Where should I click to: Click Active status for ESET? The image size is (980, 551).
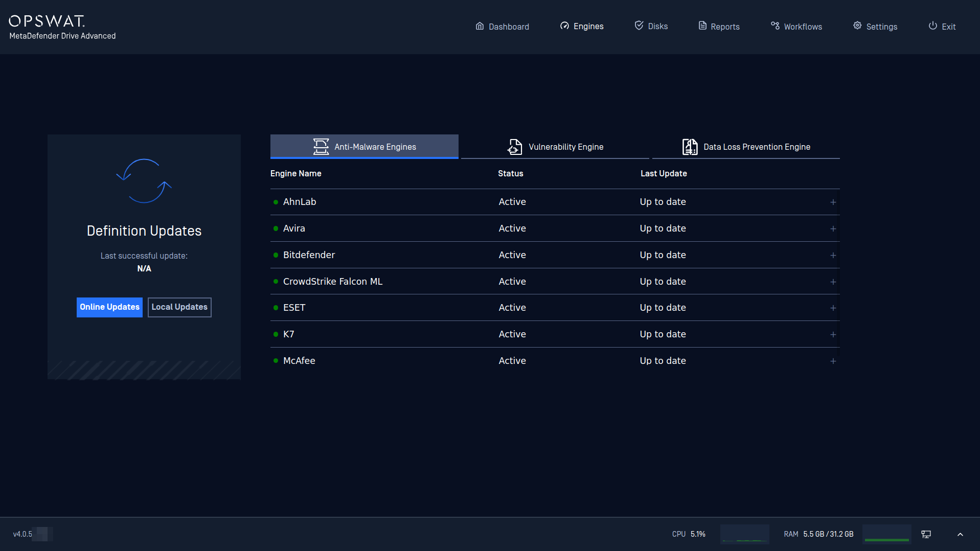click(x=512, y=308)
